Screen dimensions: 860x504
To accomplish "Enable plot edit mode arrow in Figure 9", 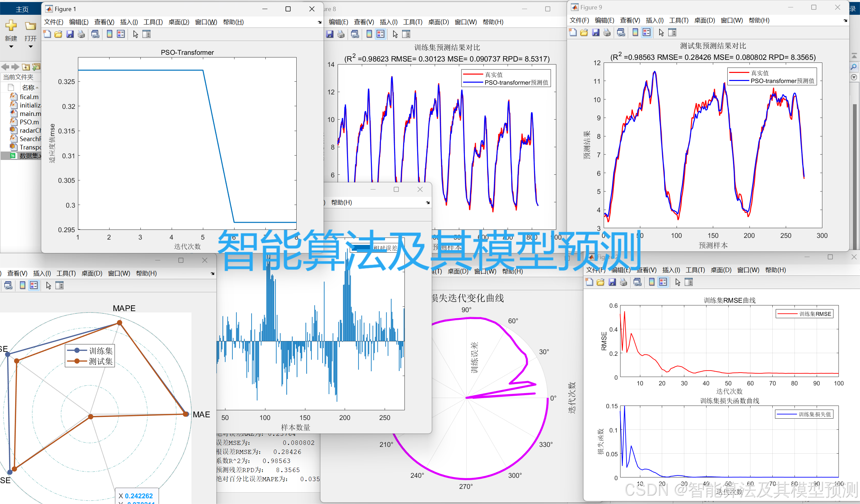I will click(661, 32).
